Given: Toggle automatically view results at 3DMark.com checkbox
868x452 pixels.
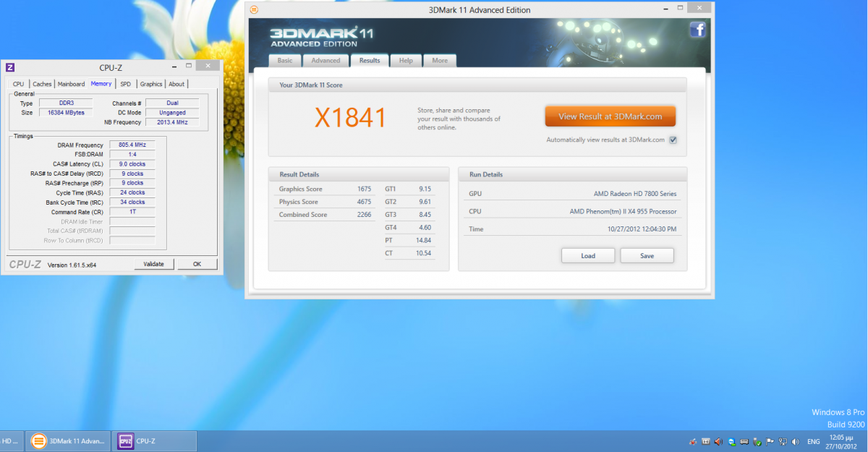Looking at the screenshot, I should click(x=673, y=140).
